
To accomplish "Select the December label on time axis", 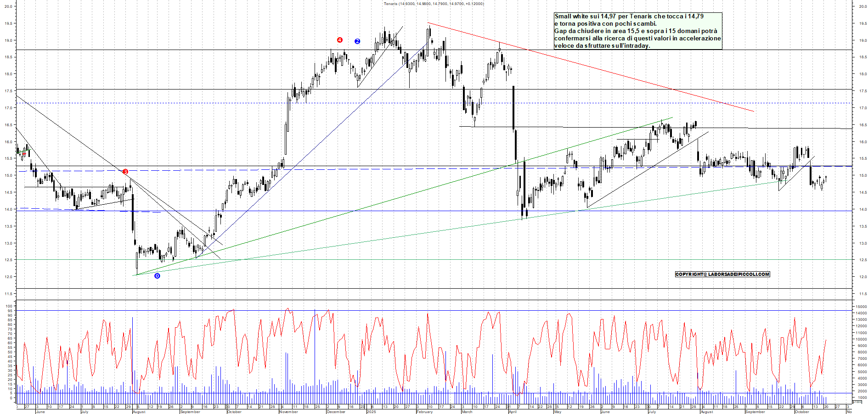I will coord(336,412).
